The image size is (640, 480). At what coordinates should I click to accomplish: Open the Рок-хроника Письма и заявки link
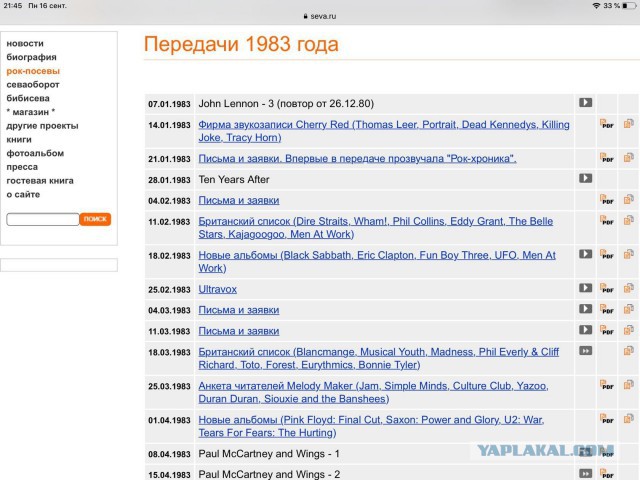click(357, 158)
